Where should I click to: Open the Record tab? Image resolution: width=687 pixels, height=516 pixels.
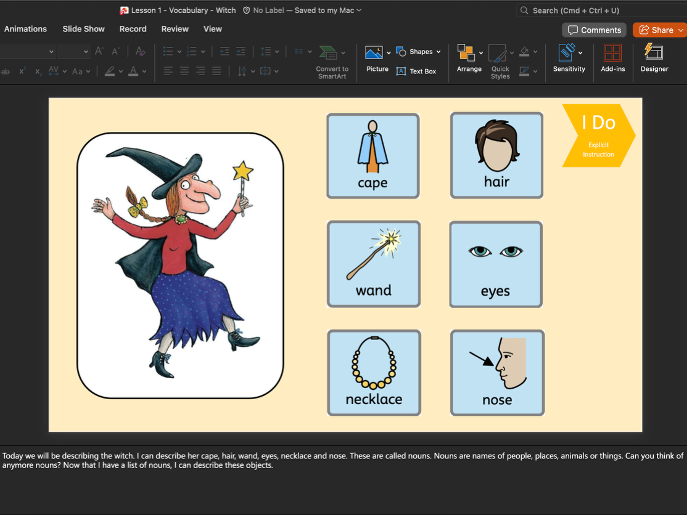tap(133, 29)
